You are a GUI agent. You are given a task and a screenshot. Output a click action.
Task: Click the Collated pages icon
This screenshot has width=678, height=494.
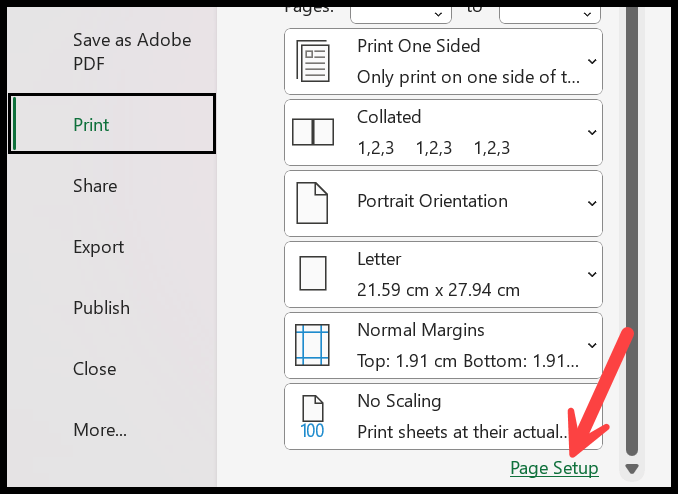click(x=313, y=132)
